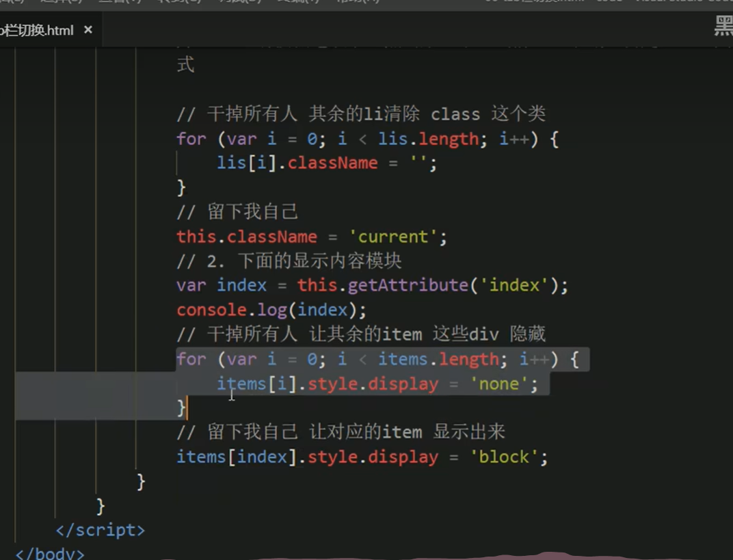Click the line items[index].style.display = 'block'
Screen dimensions: 733x560
pos(362,457)
